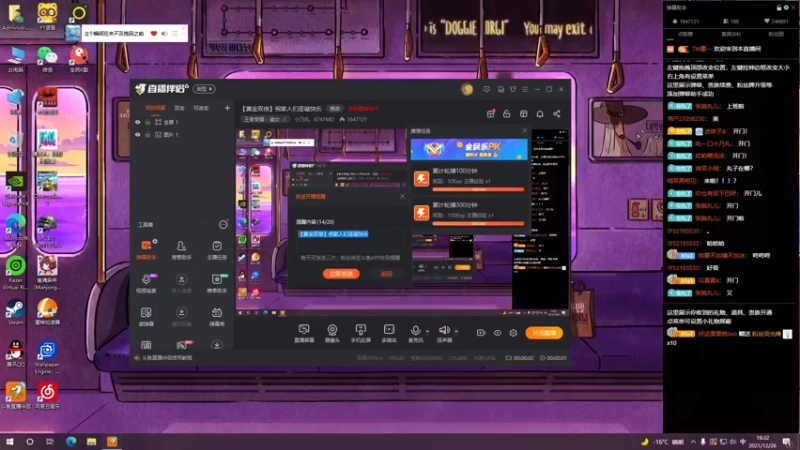Collapse the 工具箱 toolbox with the minus circle
Viewport: 800px width, 450px height.
(223, 224)
